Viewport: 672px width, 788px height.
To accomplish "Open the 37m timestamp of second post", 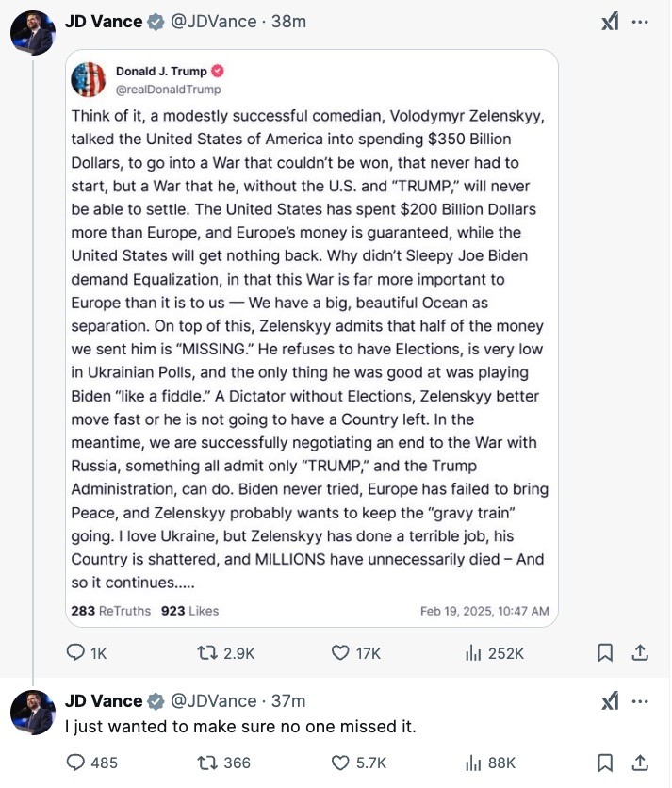I will (287, 701).
